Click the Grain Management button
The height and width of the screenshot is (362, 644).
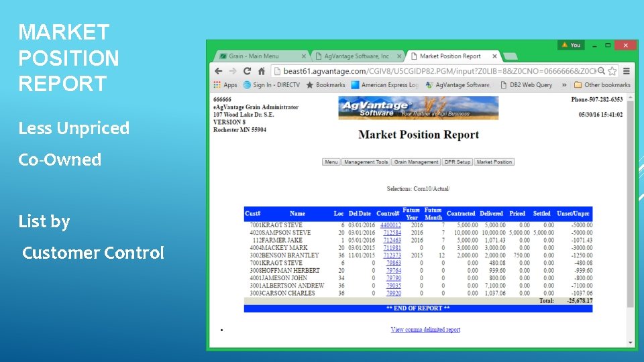[416, 162]
